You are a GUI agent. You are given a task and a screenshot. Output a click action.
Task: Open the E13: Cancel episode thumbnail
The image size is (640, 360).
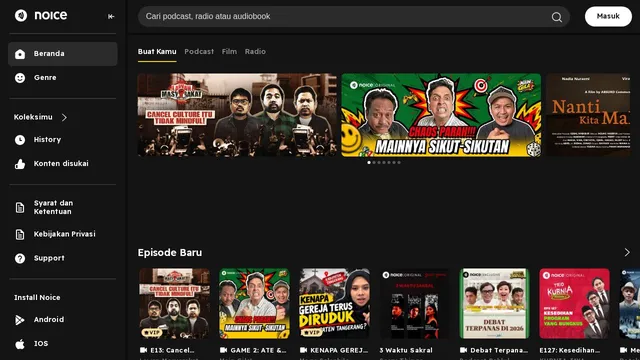[x=175, y=303]
